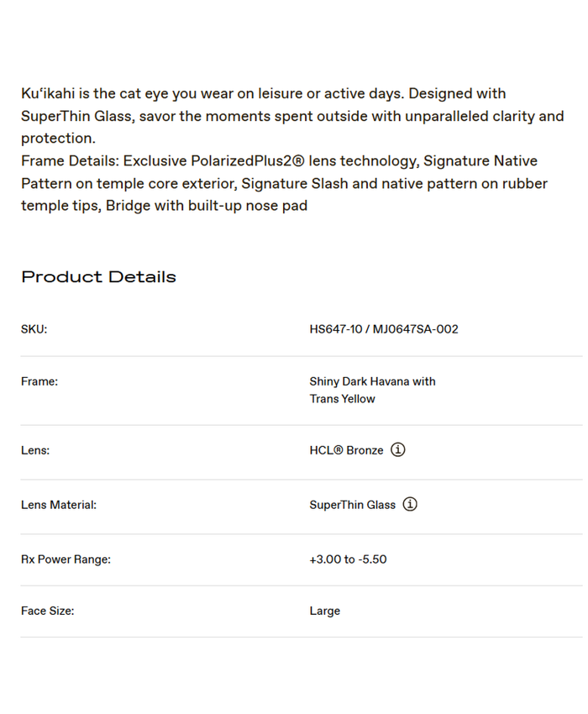
Task: Click the SKU label
Action: click(34, 329)
